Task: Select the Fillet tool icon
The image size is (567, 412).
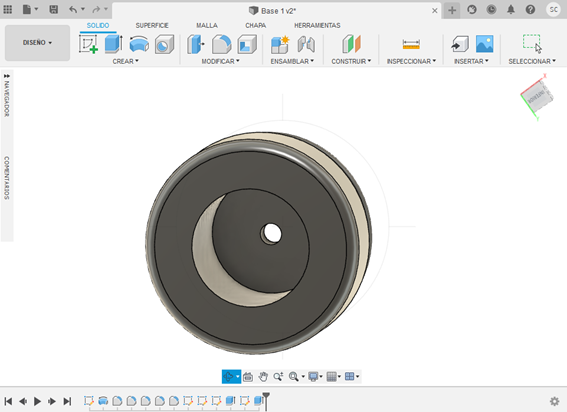Action: (x=221, y=44)
